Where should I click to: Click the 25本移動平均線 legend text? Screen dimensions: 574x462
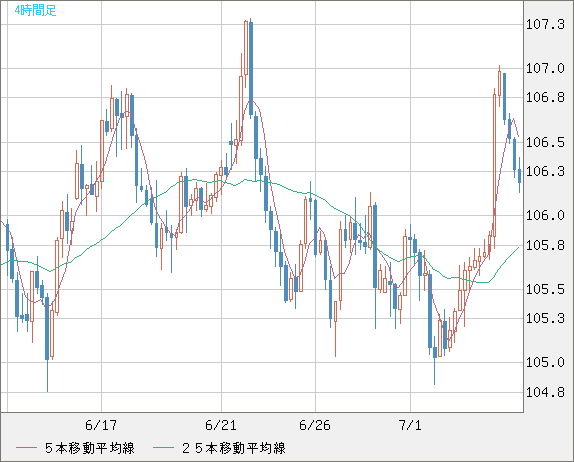click(234, 448)
